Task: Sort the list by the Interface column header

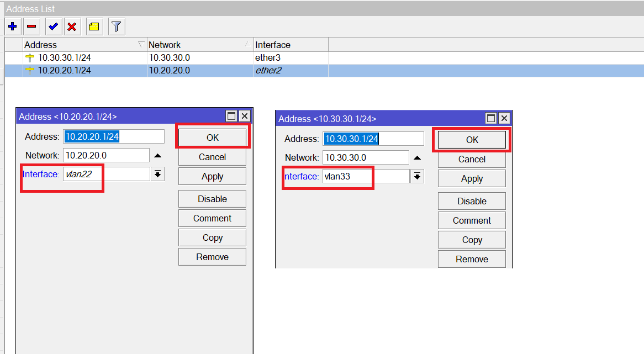Action: pos(291,45)
